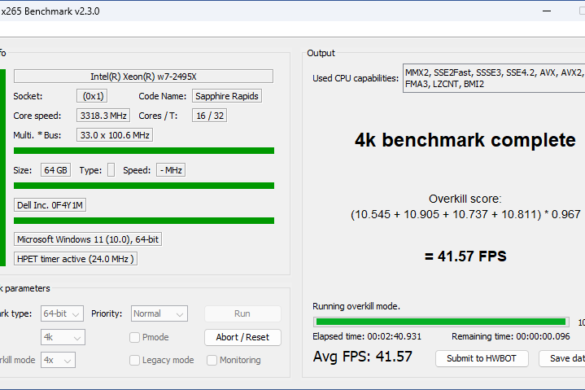Click the Microsoft Windows 11 (10.0), 64-bit field
Image resolution: width=585 pixels, height=390 pixels.
coord(88,239)
